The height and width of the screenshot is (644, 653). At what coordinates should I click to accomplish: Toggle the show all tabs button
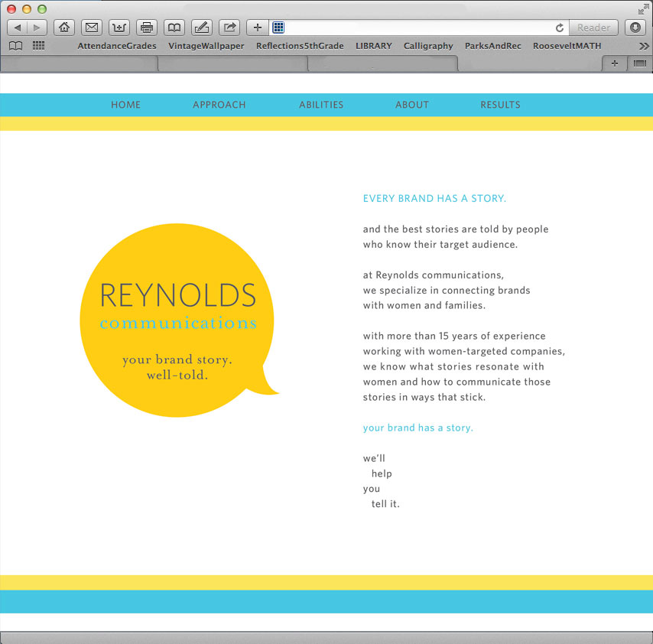tap(639, 63)
